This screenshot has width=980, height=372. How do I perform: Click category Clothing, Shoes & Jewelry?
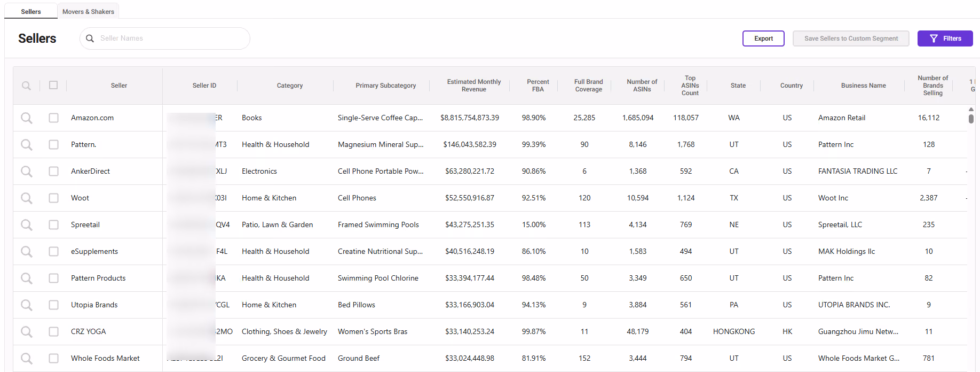(x=284, y=331)
